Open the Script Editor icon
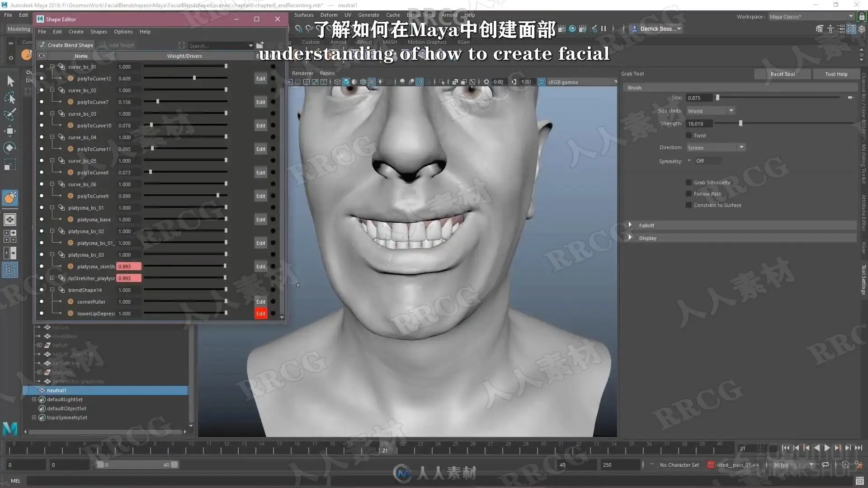This screenshot has width=868, height=488. tap(859, 481)
